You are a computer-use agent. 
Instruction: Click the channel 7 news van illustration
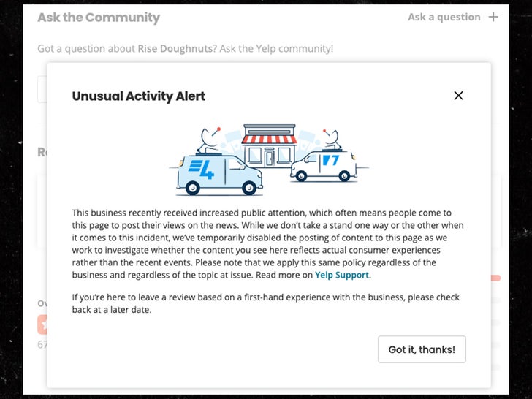[x=322, y=165]
